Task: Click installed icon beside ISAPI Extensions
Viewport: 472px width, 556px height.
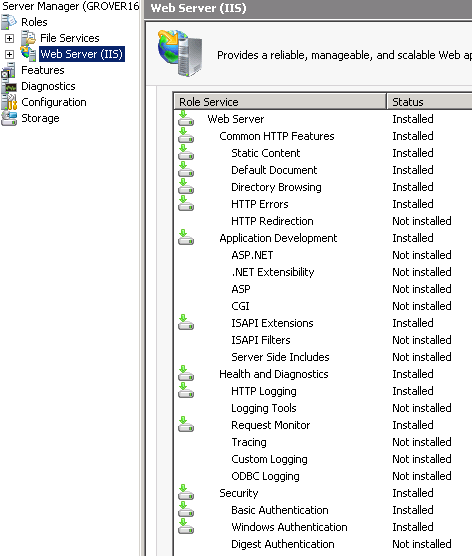Action: coord(186,323)
